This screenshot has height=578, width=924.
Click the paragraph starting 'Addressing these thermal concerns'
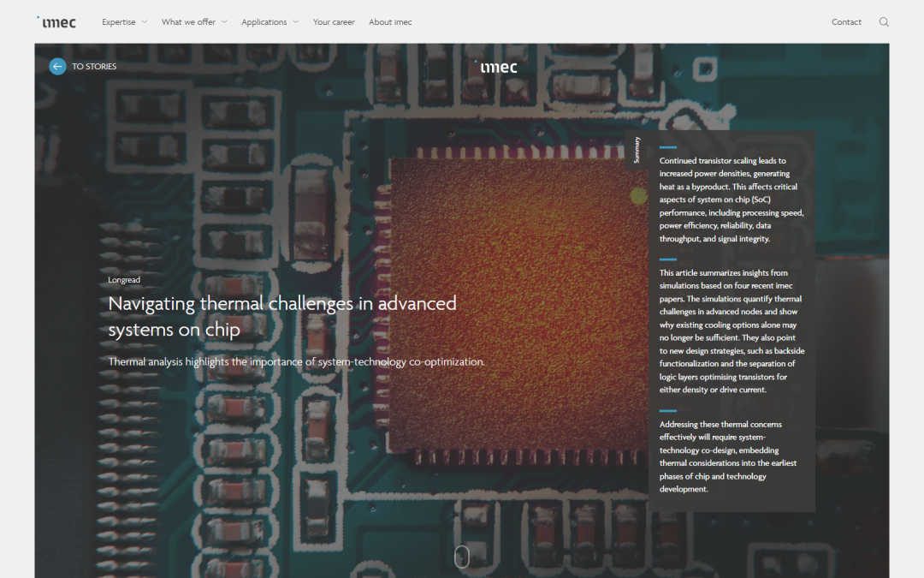[x=728, y=456]
